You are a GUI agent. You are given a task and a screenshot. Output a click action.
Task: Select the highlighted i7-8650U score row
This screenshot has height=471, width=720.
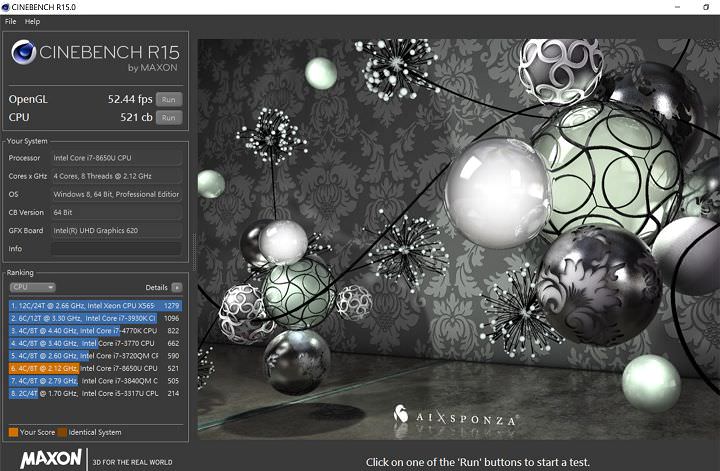[95, 368]
